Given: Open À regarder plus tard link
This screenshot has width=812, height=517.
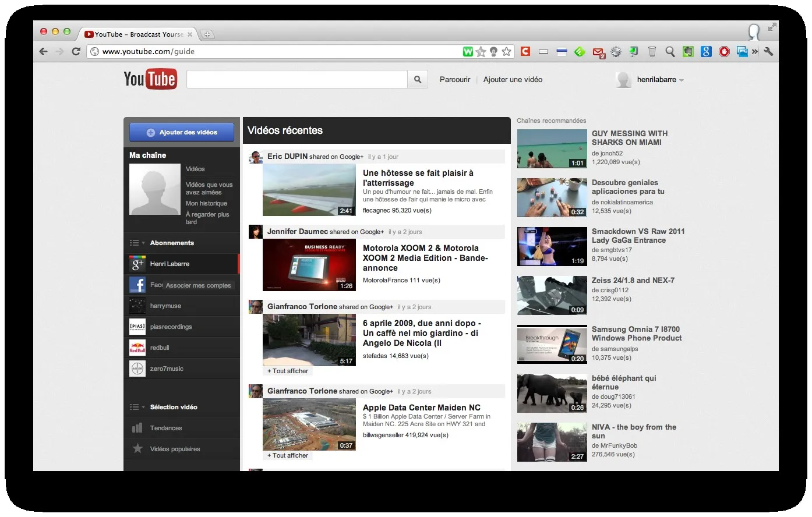Looking at the screenshot, I should click(207, 218).
